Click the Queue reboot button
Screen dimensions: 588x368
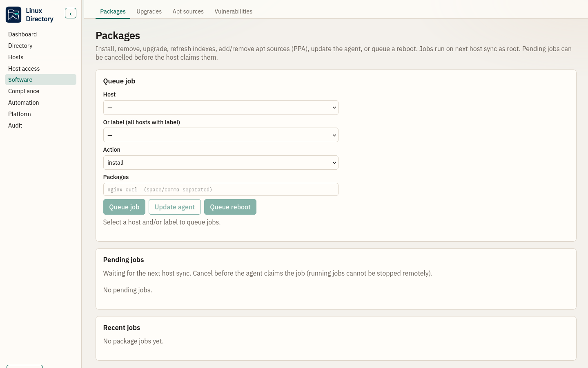(x=230, y=207)
